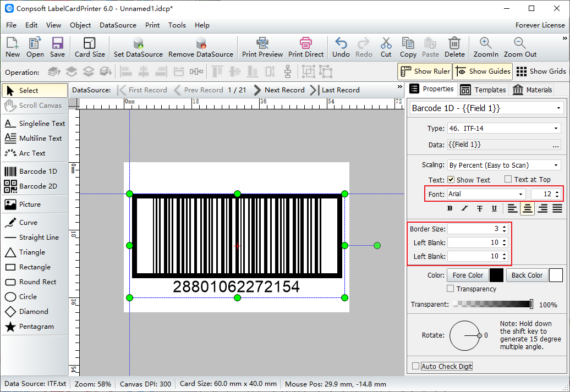The width and height of the screenshot is (570, 392).
Task: Open an existing file from toolbar
Action: tap(35, 47)
